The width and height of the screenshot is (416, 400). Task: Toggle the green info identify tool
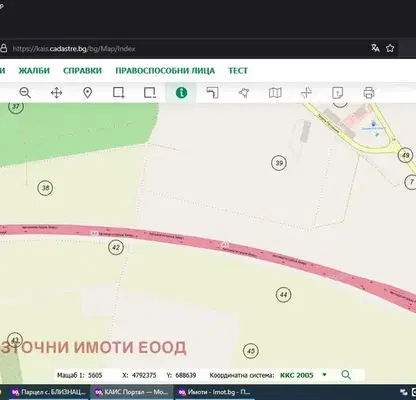181,93
